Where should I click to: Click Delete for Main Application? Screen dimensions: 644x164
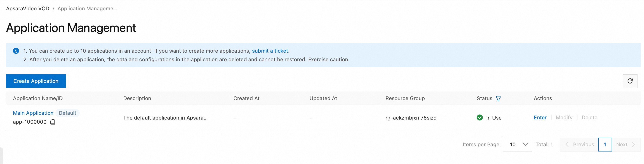pyautogui.click(x=589, y=118)
